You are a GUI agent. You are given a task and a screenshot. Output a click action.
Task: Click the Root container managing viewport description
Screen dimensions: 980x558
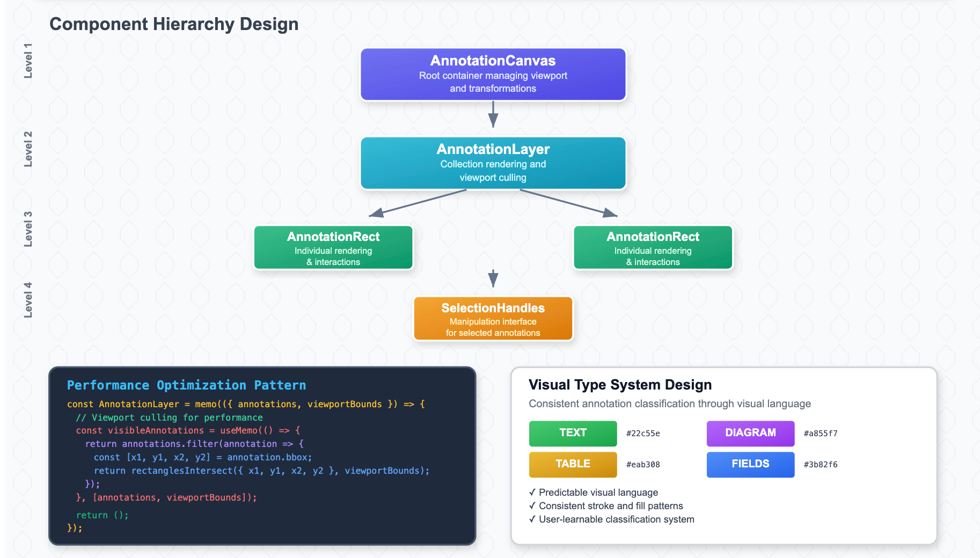493,82
